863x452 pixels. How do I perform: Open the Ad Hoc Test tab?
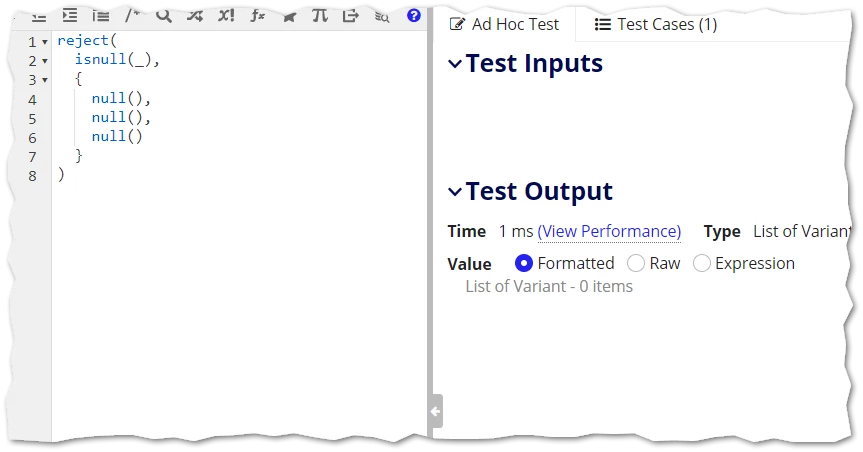504,24
